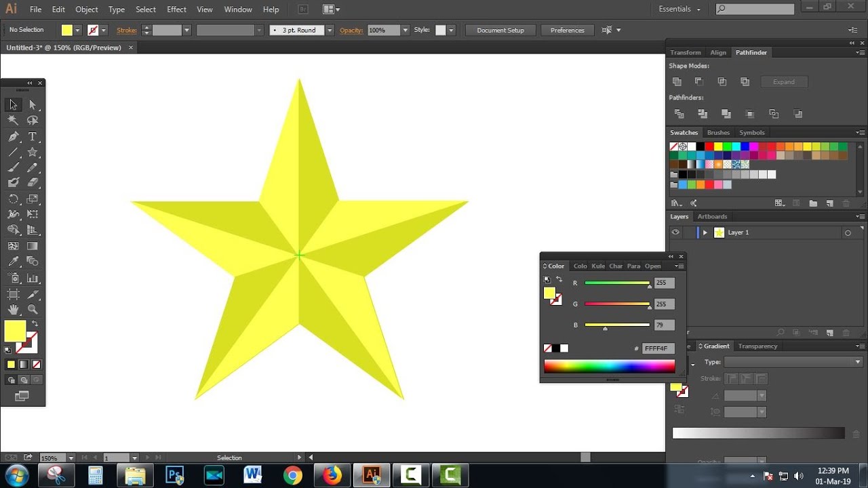Image resolution: width=868 pixels, height=488 pixels.
Task: Open the Style dropdown arrow
Action: (451, 30)
